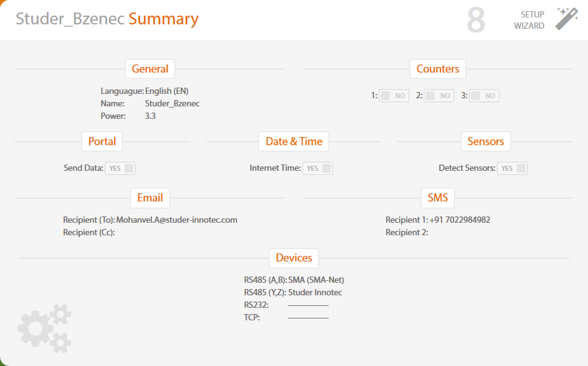This screenshot has width=588, height=366.
Task: Toggle the Send Data switch
Action: point(120,168)
